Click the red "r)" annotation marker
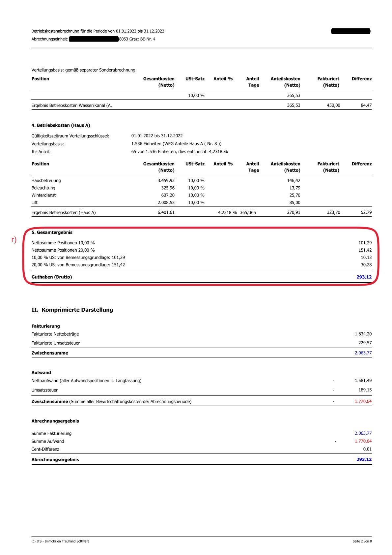392x555 pixels. point(14,240)
